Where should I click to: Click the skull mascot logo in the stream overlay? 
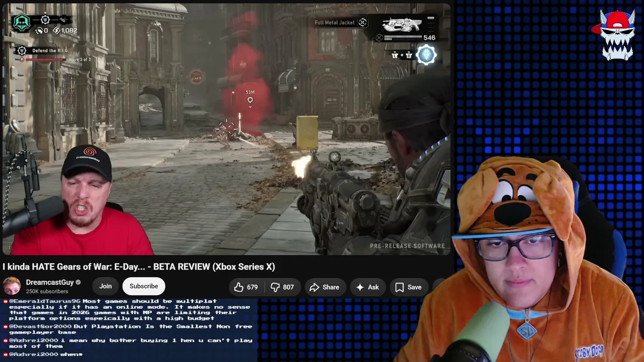click(617, 34)
